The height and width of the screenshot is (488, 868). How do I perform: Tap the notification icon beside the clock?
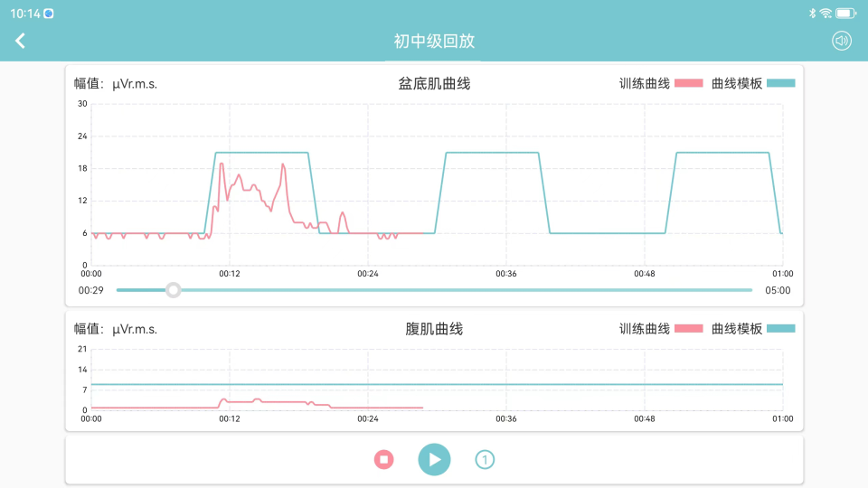[49, 14]
